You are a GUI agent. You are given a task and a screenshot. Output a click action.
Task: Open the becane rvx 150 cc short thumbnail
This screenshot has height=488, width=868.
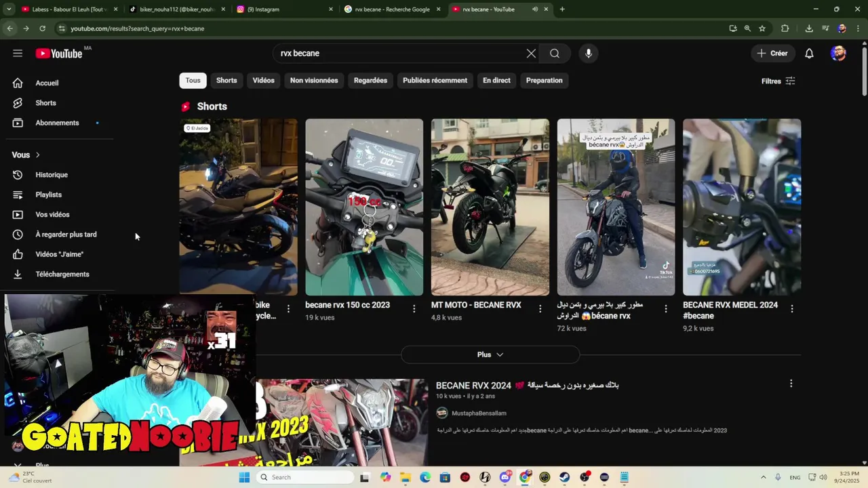pyautogui.click(x=364, y=207)
